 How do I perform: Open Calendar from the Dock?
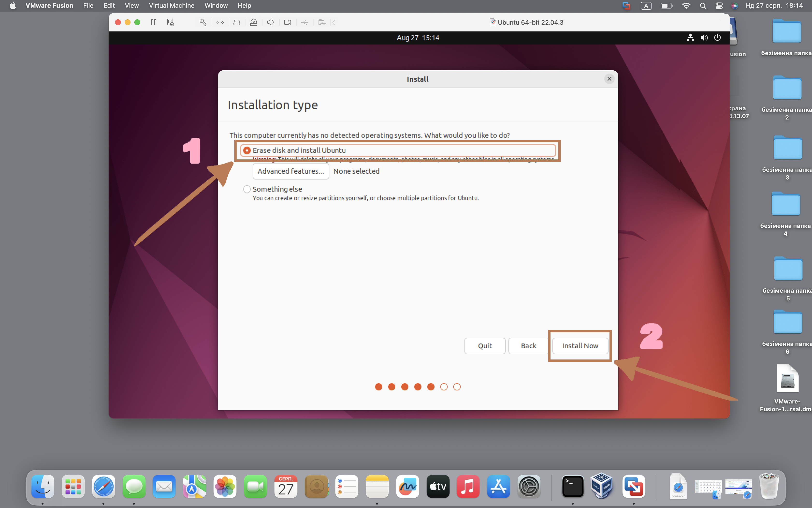286,486
